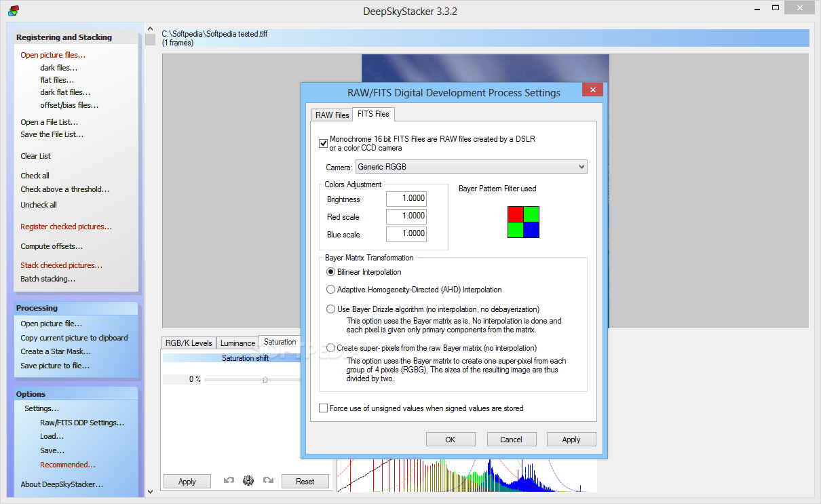Viewport: 821px width, 504px height.
Task: Switch to the RAW Files tab
Action: pos(332,115)
